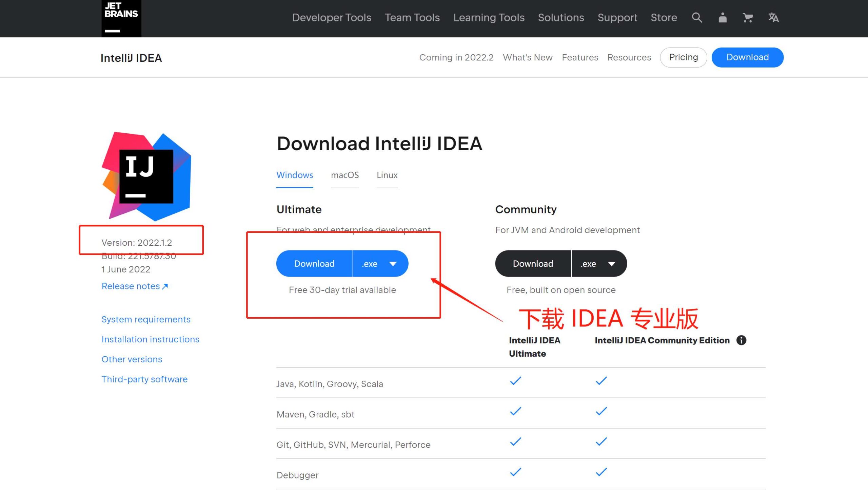The height and width of the screenshot is (490, 868).
Task: Click 'IntelliJ IDEA Ultimate' column header
Action: (534, 347)
